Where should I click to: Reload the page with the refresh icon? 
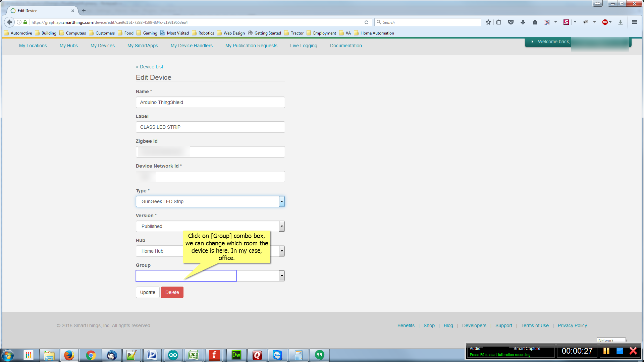coord(366,22)
